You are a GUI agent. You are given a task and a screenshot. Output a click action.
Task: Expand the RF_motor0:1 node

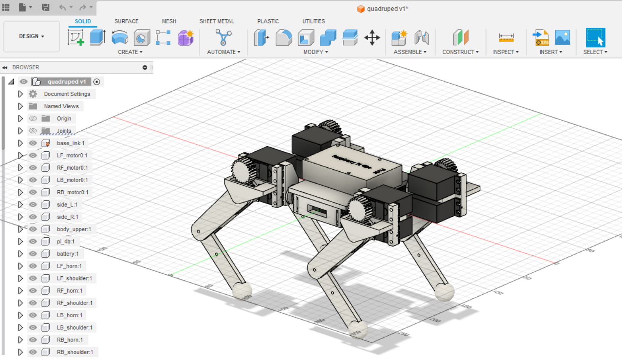[x=20, y=168]
